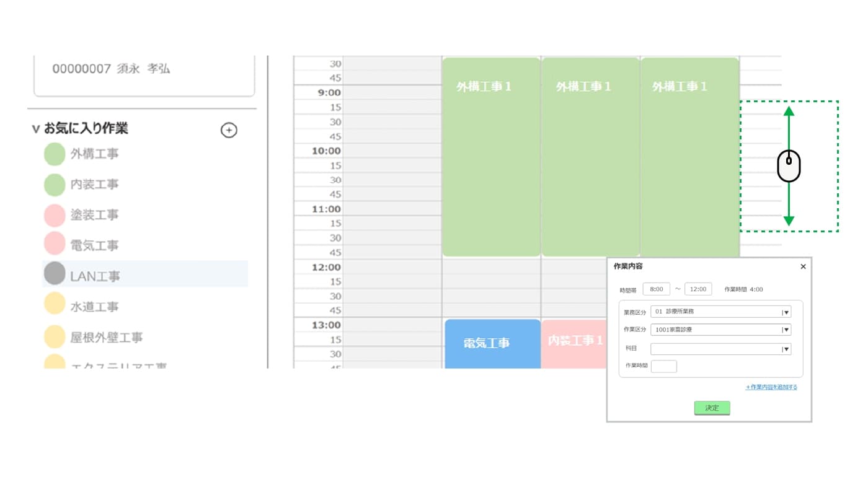Collapse the お気に入り作業 section
This screenshot has width=868, height=487.
35,129
